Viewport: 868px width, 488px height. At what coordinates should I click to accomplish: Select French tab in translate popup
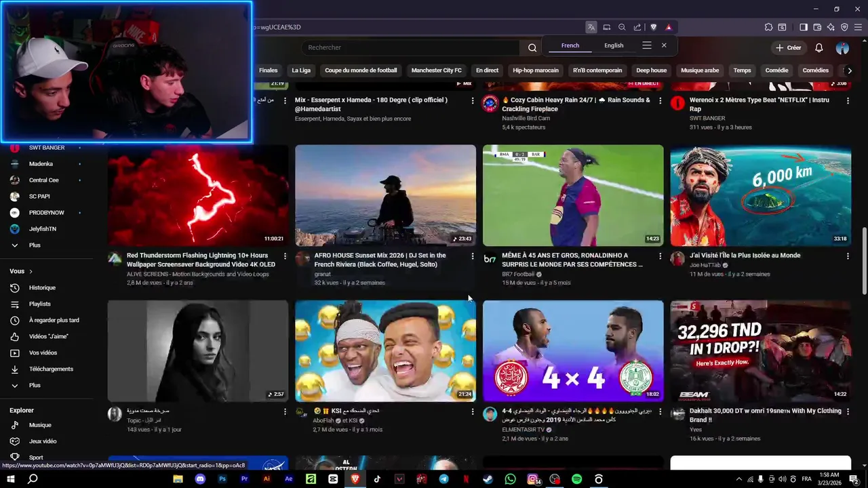570,45
